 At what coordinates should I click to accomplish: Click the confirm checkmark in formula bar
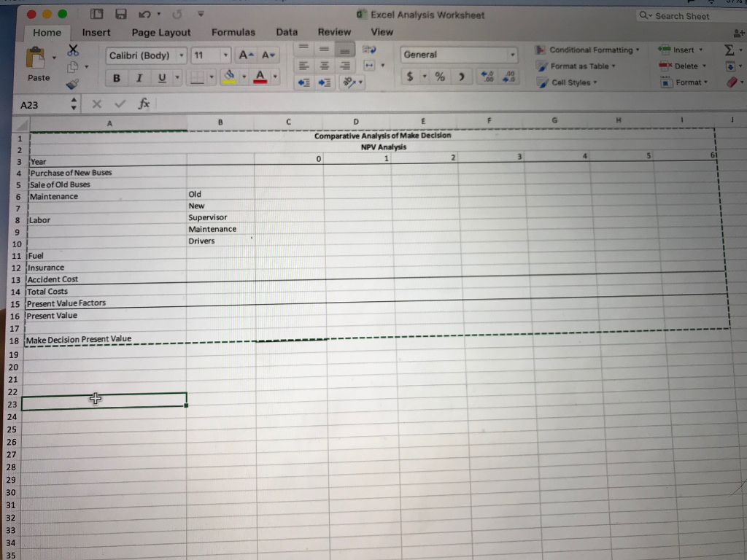[x=120, y=104]
